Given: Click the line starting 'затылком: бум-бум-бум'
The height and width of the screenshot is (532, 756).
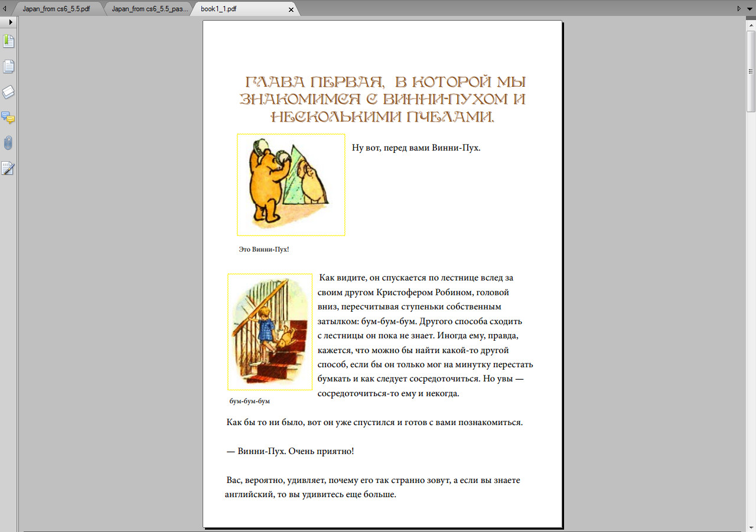Looking at the screenshot, I should point(420,321).
